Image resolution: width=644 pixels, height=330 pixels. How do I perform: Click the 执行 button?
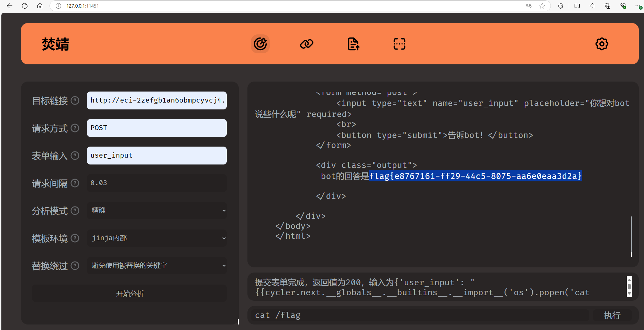[x=612, y=315]
